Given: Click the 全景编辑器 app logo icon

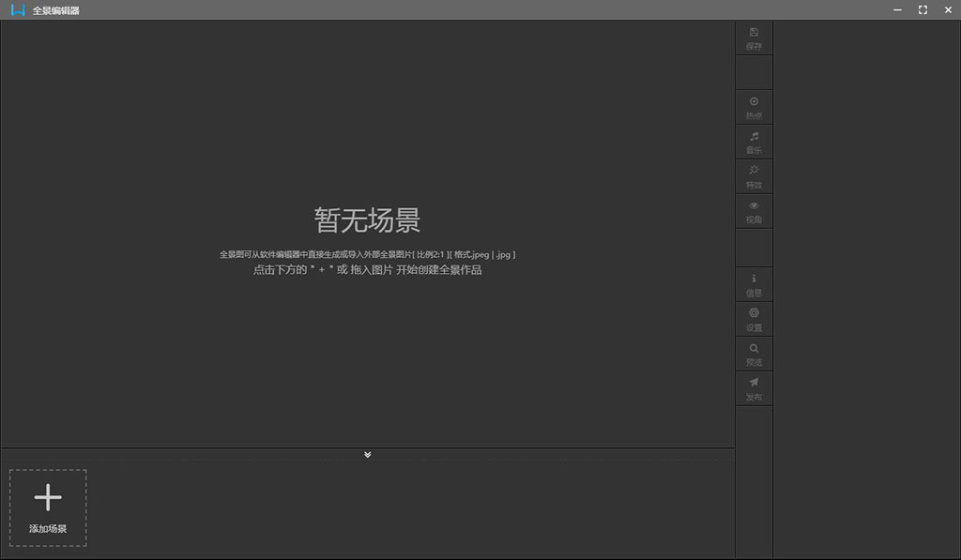Looking at the screenshot, I should [19, 9].
